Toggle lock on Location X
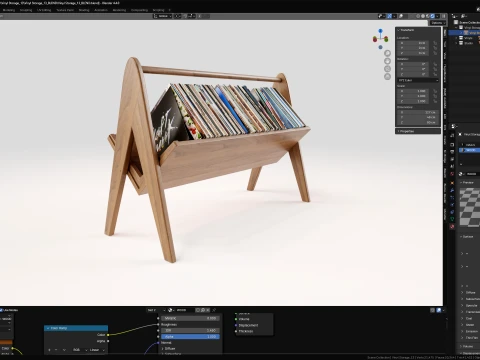This screenshot has height=360, width=480. (x=435, y=43)
